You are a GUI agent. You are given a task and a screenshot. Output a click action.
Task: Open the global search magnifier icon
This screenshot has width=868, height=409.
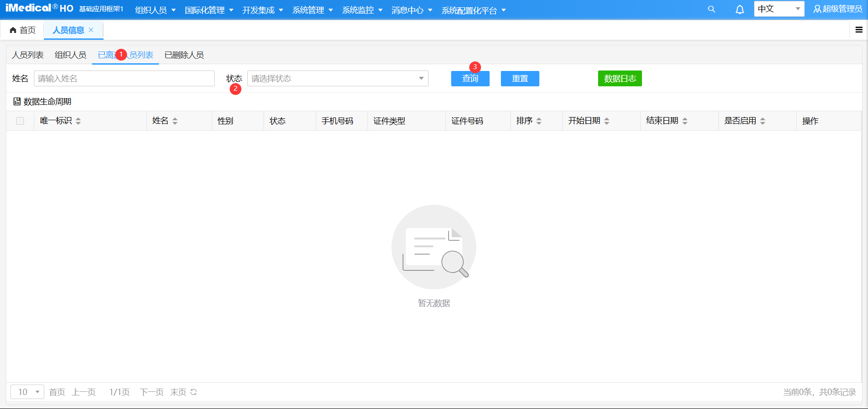click(712, 9)
